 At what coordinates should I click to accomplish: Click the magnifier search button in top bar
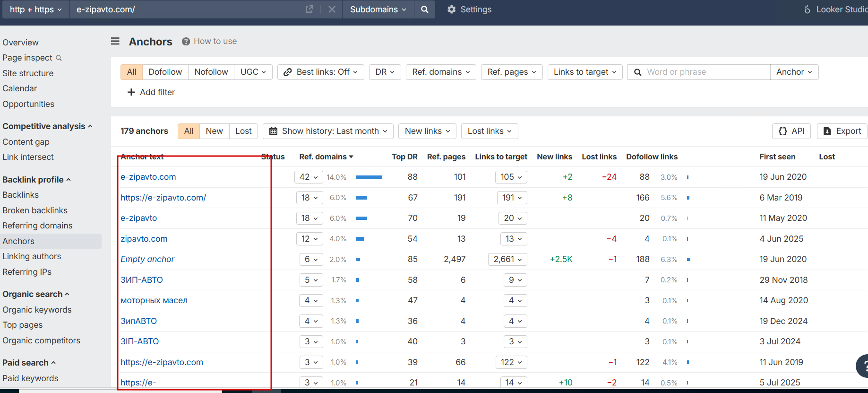425,9
